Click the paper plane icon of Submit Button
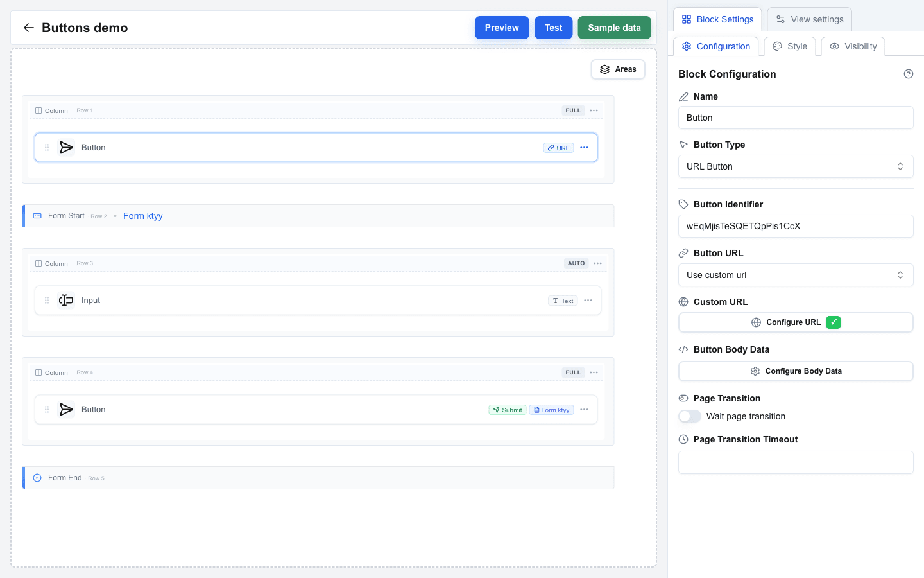 pyautogui.click(x=66, y=410)
